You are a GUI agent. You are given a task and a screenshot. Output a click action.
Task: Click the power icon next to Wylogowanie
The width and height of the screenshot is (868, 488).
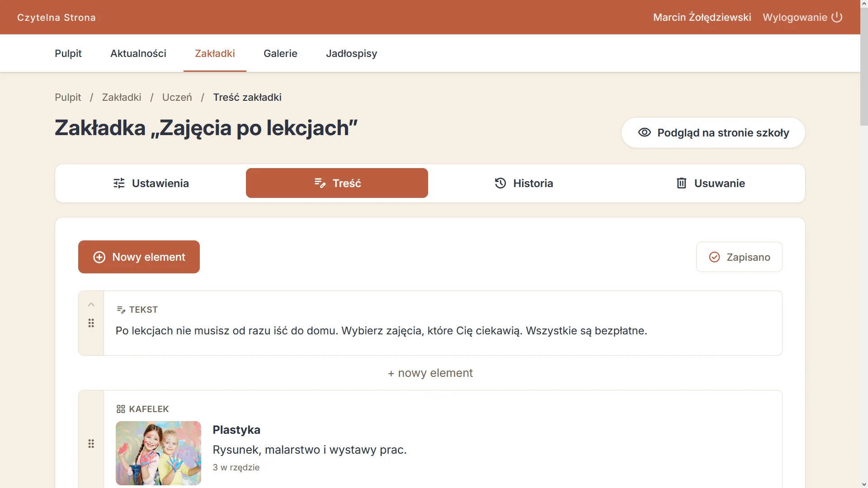pyautogui.click(x=837, y=17)
